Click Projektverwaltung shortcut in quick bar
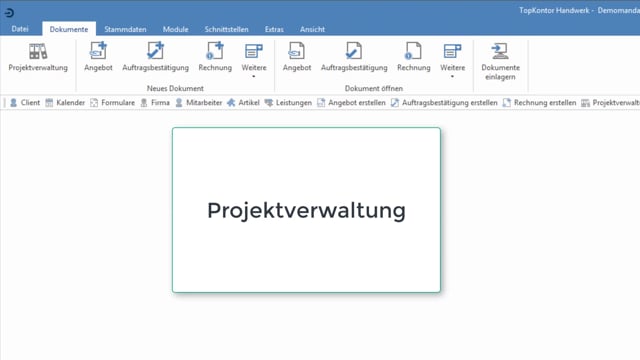The image size is (640, 360). 610,102
